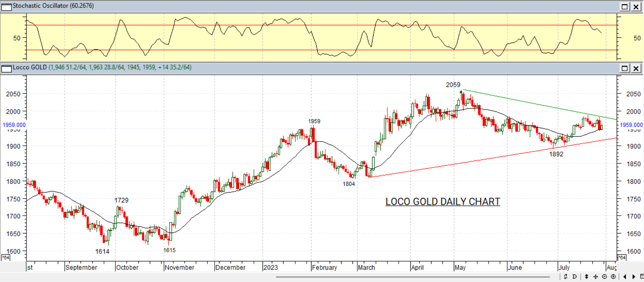Click the 50 label on oscillator right axis

pyautogui.click(x=637, y=38)
